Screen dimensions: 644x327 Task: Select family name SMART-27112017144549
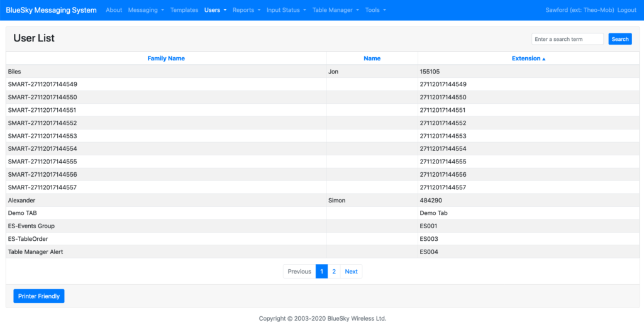[x=42, y=84]
